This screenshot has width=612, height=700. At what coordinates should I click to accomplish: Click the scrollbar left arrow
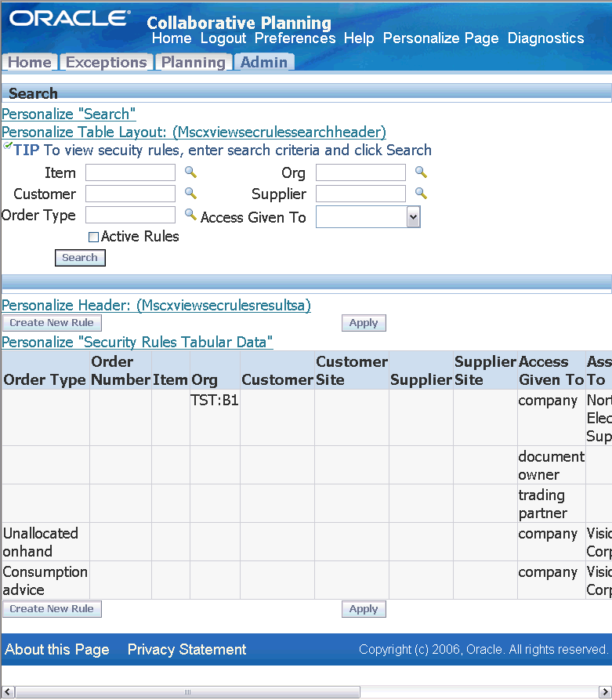coord(7,692)
